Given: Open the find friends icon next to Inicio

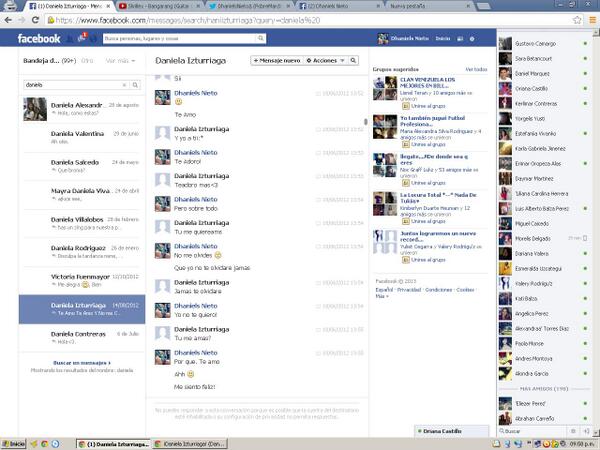Looking at the screenshot, I should (460, 39).
